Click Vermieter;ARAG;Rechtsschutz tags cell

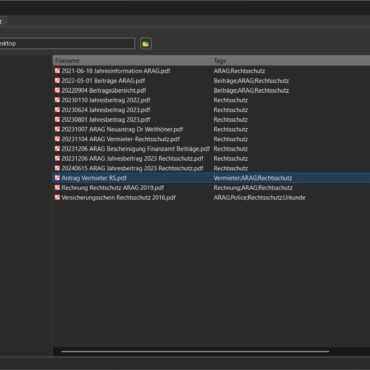click(x=253, y=178)
